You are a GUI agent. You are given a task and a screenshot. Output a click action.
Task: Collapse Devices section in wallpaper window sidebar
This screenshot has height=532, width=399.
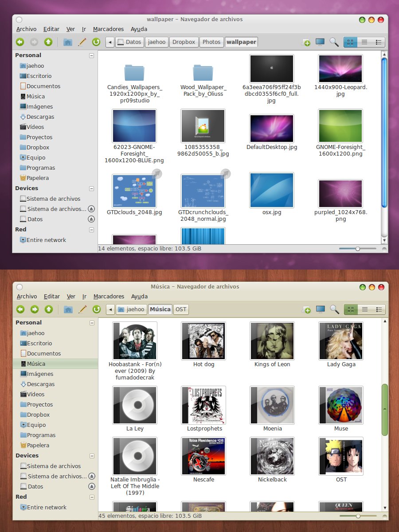click(91, 188)
